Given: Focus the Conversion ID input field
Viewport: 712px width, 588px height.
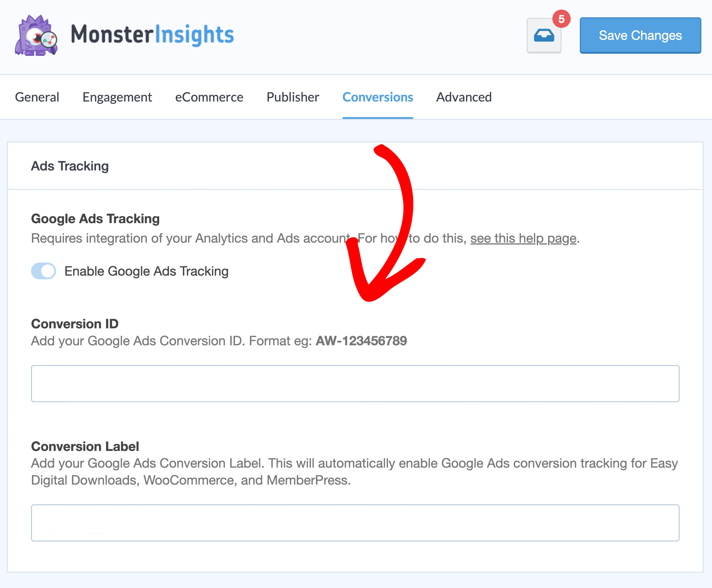Looking at the screenshot, I should 355,383.
